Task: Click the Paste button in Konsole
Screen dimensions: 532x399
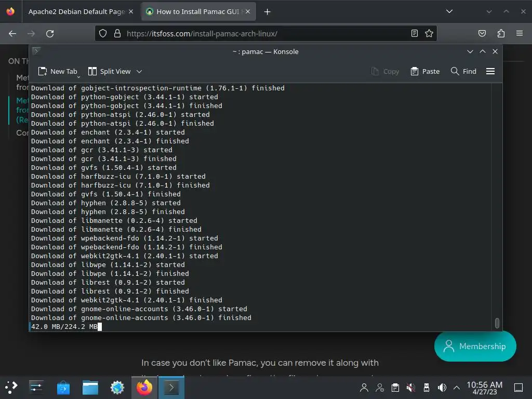Action: click(x=425, y=71)
